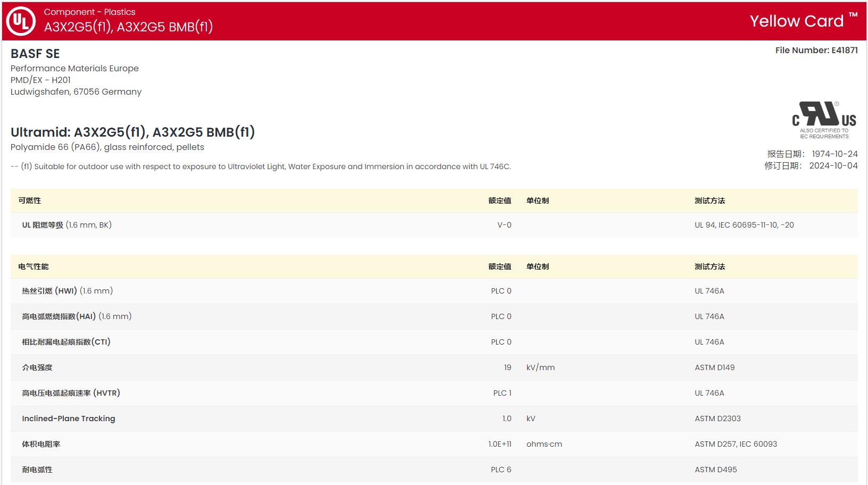Click 'UL 阻燃等级 (1.6 mm, BK)' row label
This screenshot has width=868, height=485.
(x=66, y=225)
